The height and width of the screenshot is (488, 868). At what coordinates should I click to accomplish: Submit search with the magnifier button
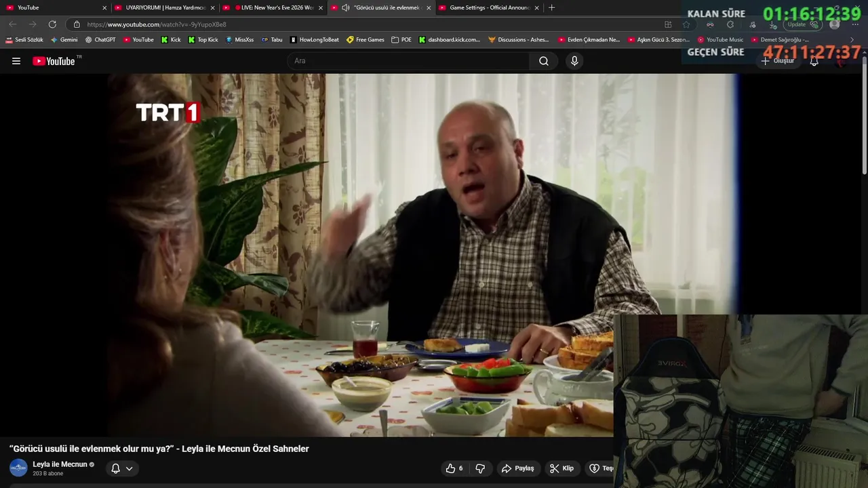544,61
